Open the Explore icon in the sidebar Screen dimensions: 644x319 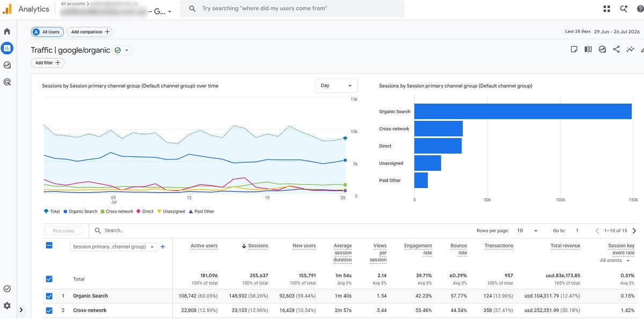[7, 65]
